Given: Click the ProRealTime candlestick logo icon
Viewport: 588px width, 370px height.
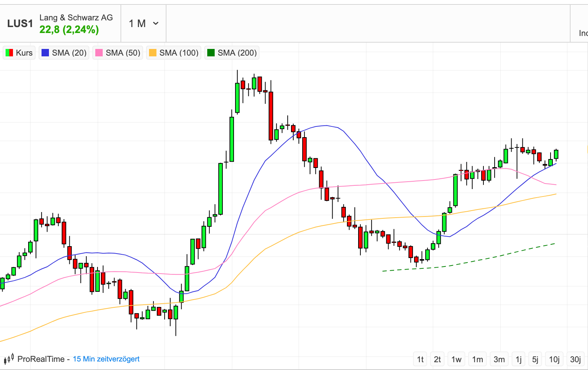Looking at the screenshot, I should pos(9,359).
